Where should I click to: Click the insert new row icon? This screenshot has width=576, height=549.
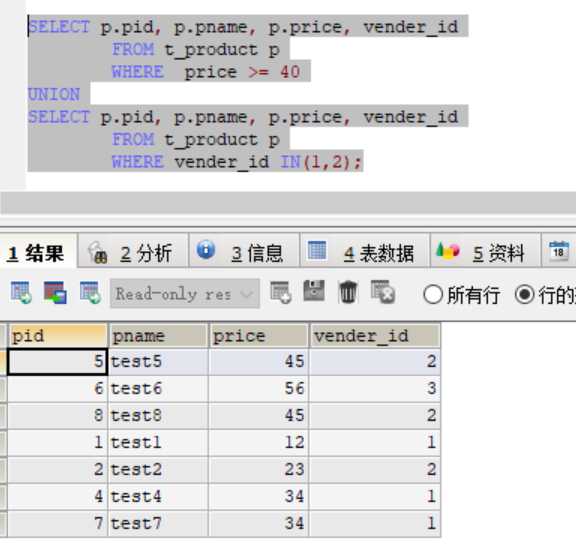(281, 293)
